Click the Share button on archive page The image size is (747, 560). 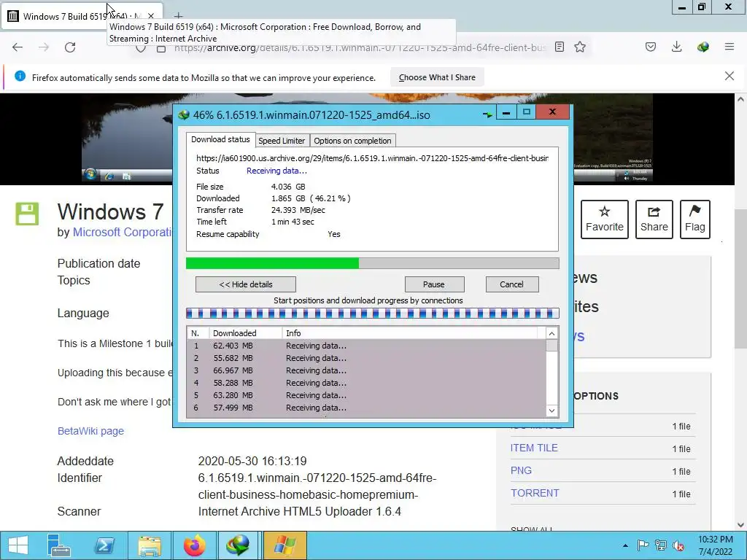click(654, 219)
